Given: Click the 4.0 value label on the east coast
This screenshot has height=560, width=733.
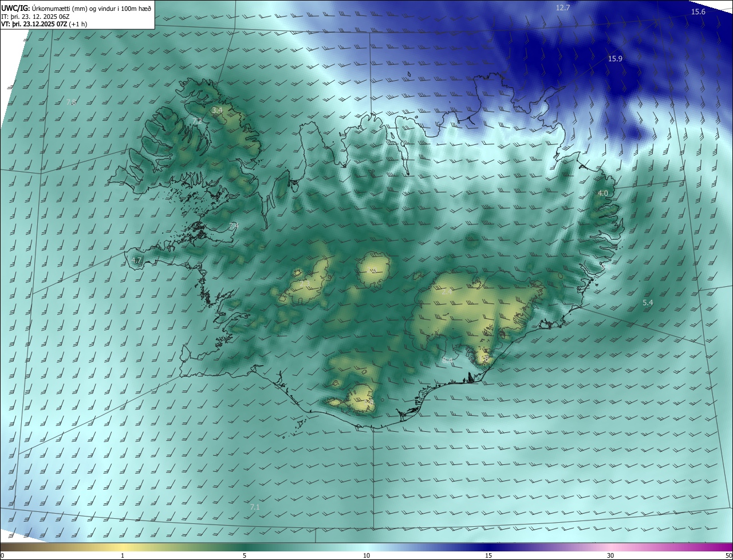Looking at the screenshot, I should coord(602,194).
